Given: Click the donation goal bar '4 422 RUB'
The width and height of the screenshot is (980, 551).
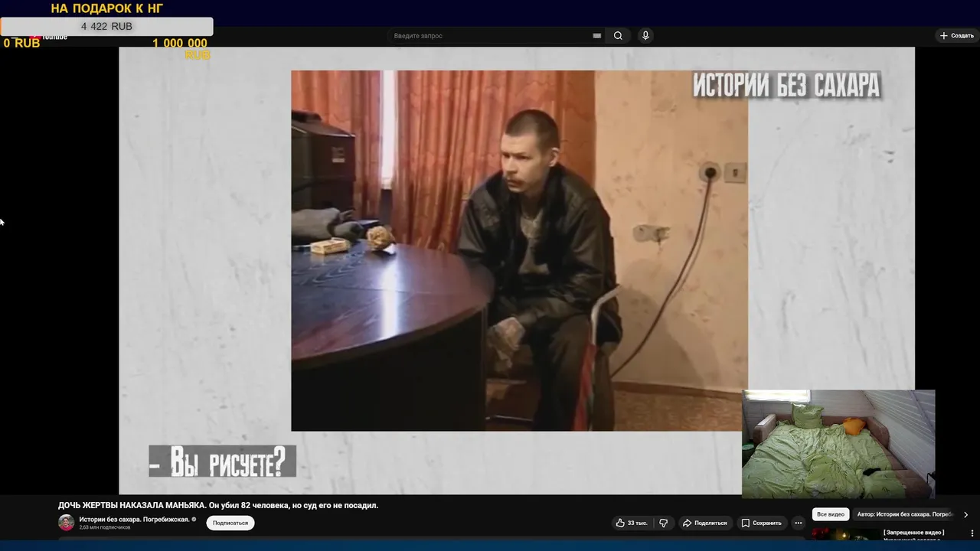Looking at the screenshot, I should (x=106, y=26).
